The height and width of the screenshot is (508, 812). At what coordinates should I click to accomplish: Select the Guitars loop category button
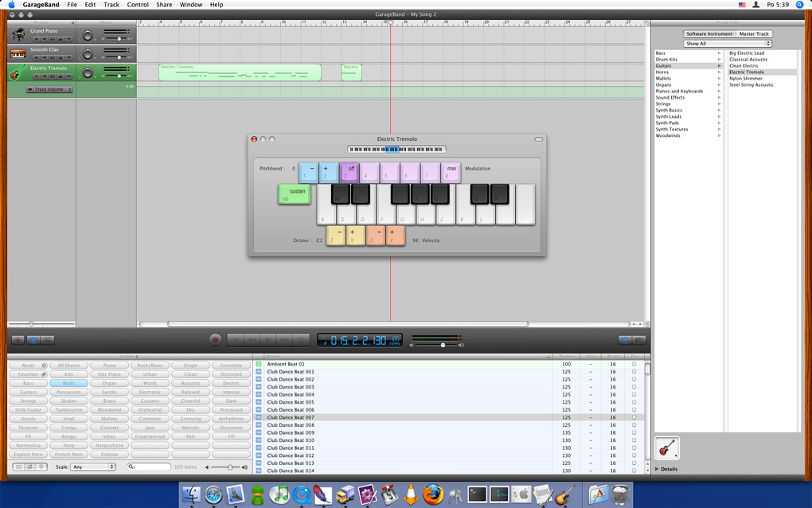pyautogui.click(x=28, y=392)
